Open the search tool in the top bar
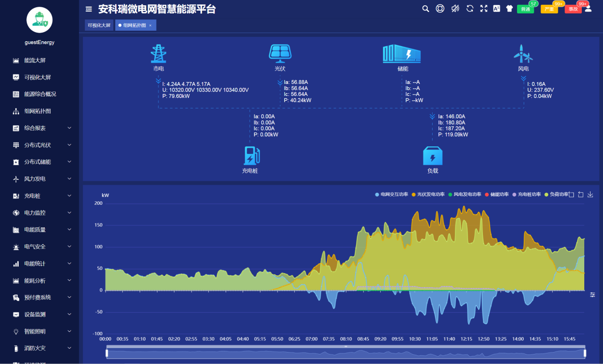The width and height of the screenshot is (603, 364). click(425, 8)
